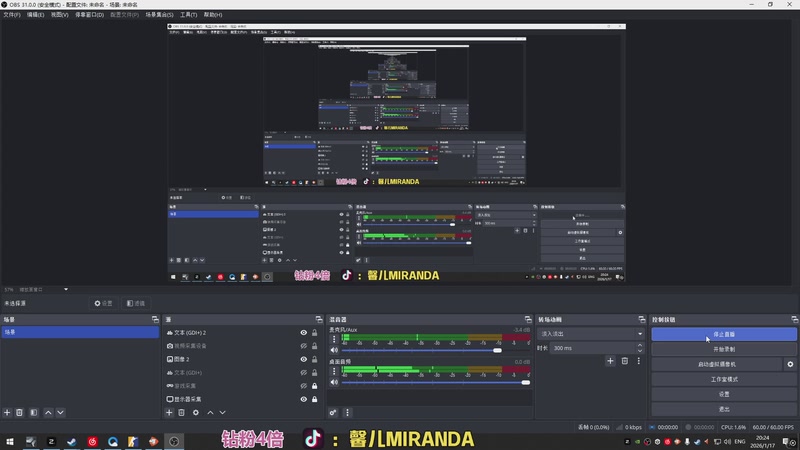Move the scene up with the arrow
Screen dimensions: 800x450
(x=48, y=412)
